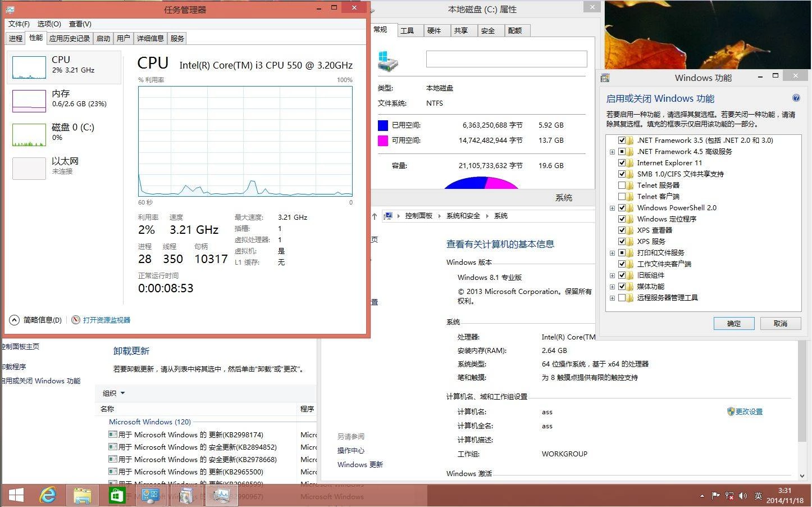Screen dimensions: 812x507
Task: Click the disconnected network tray icon
Action: [729, 496]
